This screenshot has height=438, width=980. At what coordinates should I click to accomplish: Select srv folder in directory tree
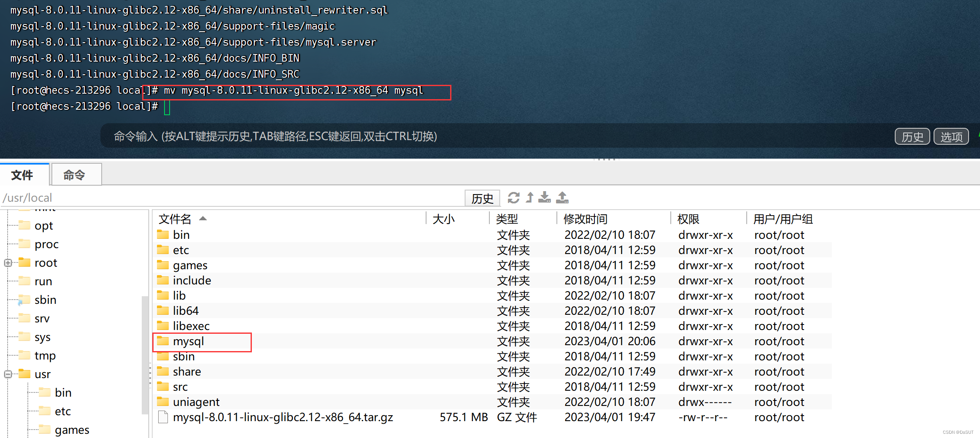(42, 318)
